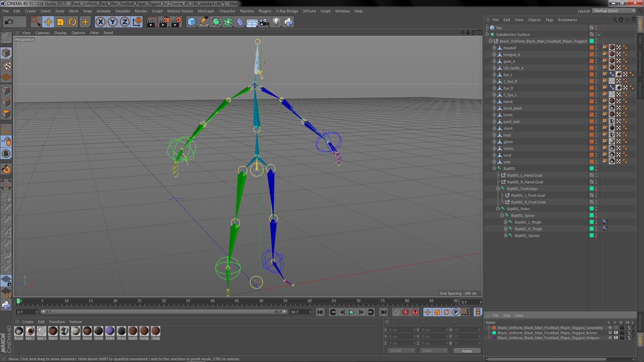Render active view clapperboard icon
The height and width of the screenshot is (362, 644).
point(152,22)
